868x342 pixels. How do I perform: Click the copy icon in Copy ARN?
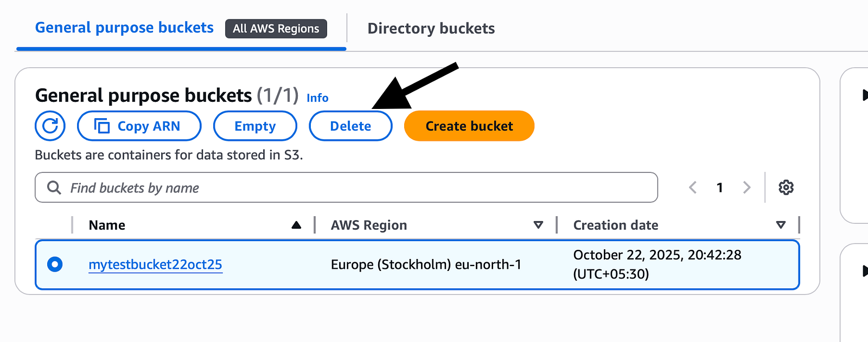(x=102, y=126)
